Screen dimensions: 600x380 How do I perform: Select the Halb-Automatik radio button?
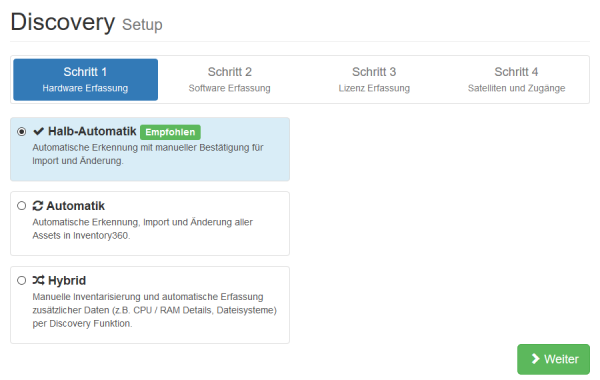(22, 131)
